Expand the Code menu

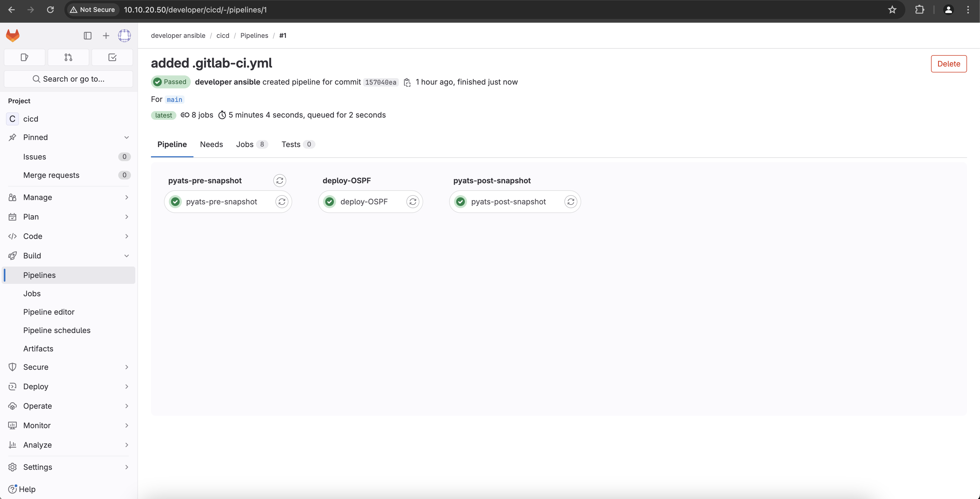click(x=68, y=236)
